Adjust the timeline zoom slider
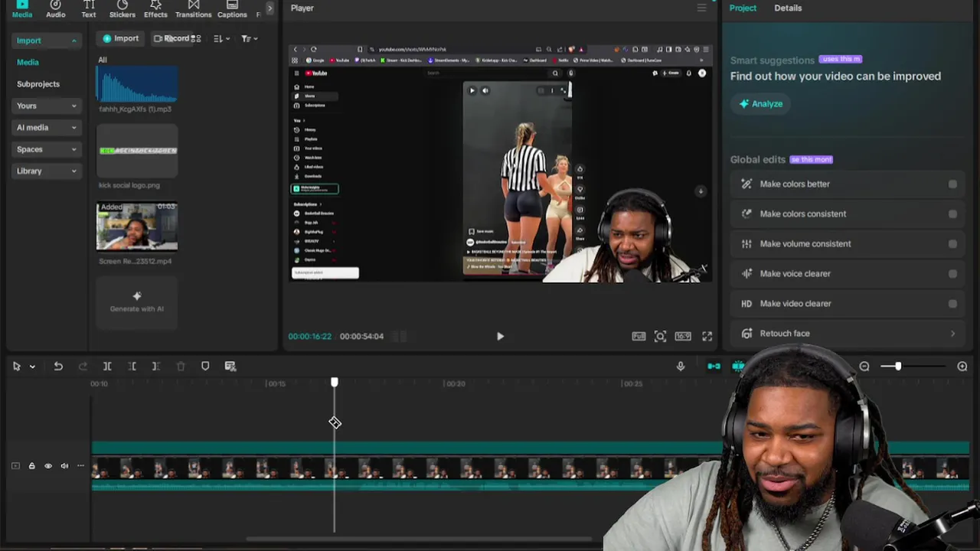The height and width of the screenshot is (551, 980). pyautogui.click(x=897, y=367)
